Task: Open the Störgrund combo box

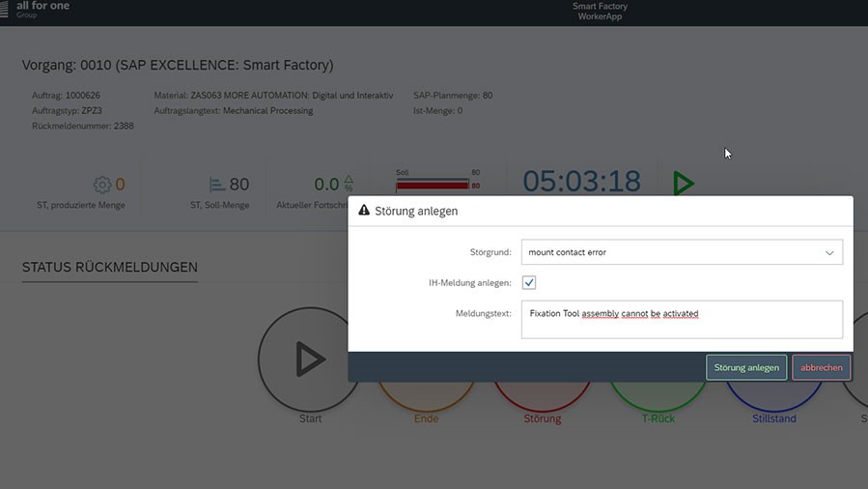Action: 671,252
